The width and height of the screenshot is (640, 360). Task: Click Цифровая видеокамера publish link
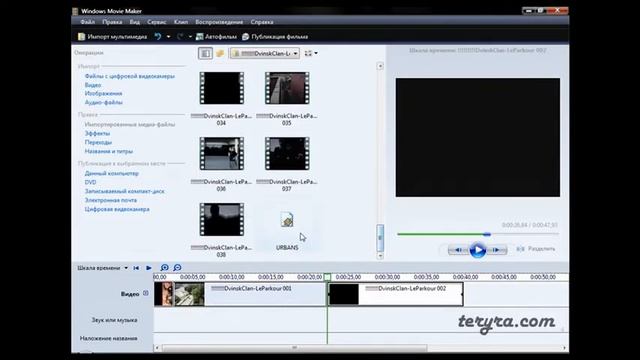pos(117,209)
